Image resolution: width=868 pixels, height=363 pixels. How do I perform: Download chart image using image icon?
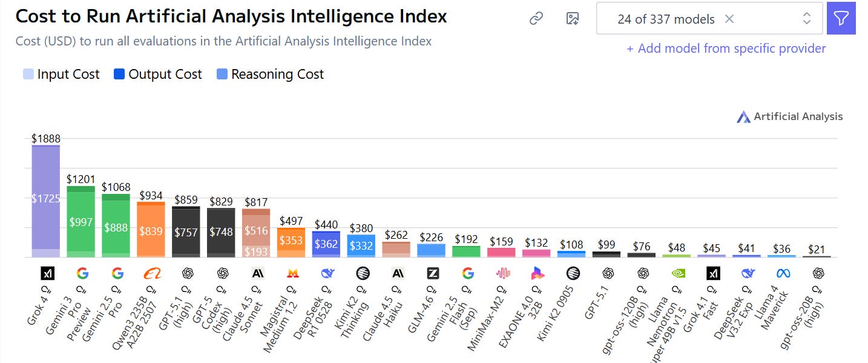[573, 19]
